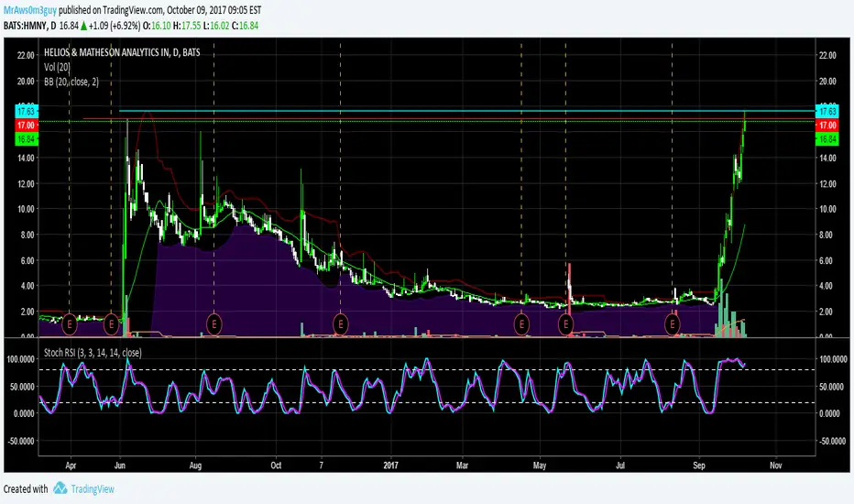
Task: Click the BB (20, close, 2) indicator label
Action: [71, 82]
